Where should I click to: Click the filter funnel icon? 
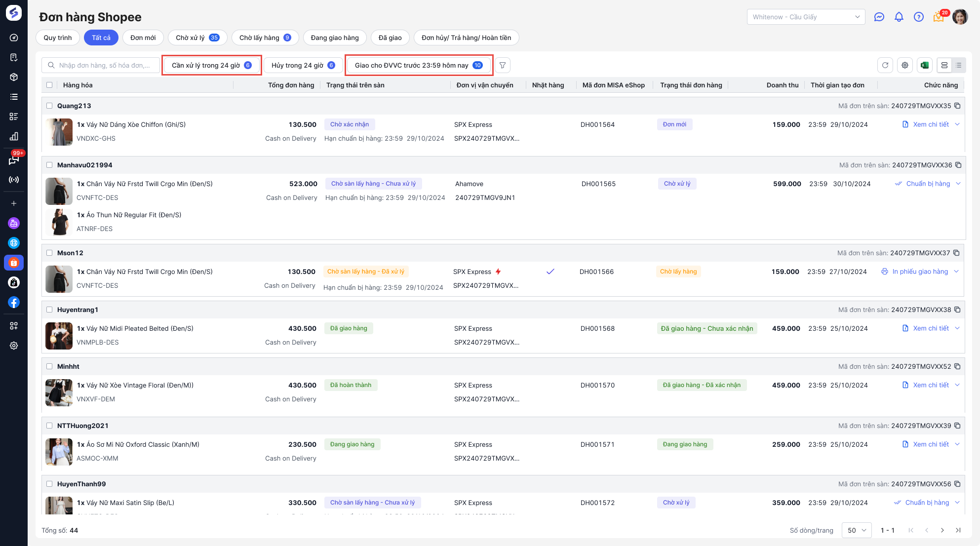[x=502, y=65]
